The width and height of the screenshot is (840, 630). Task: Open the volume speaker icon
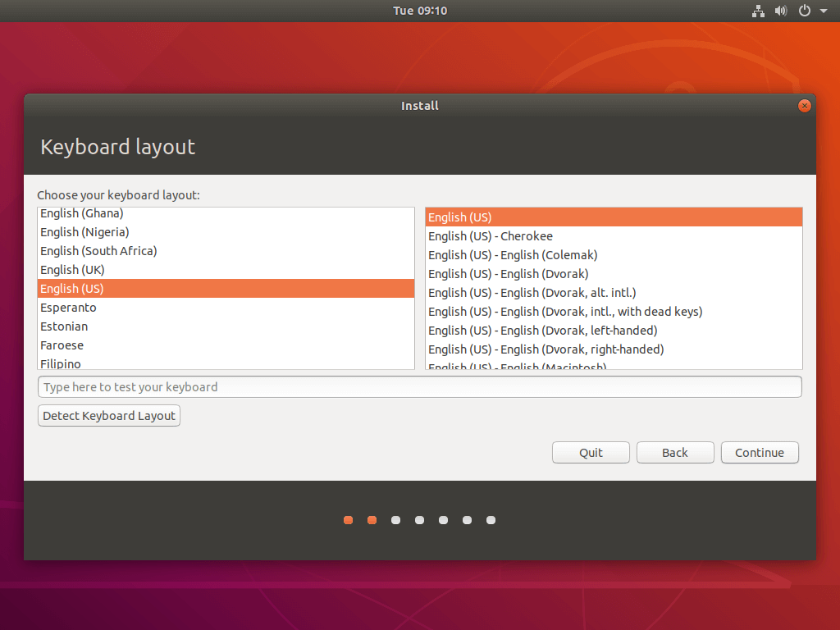click(781, 11)
